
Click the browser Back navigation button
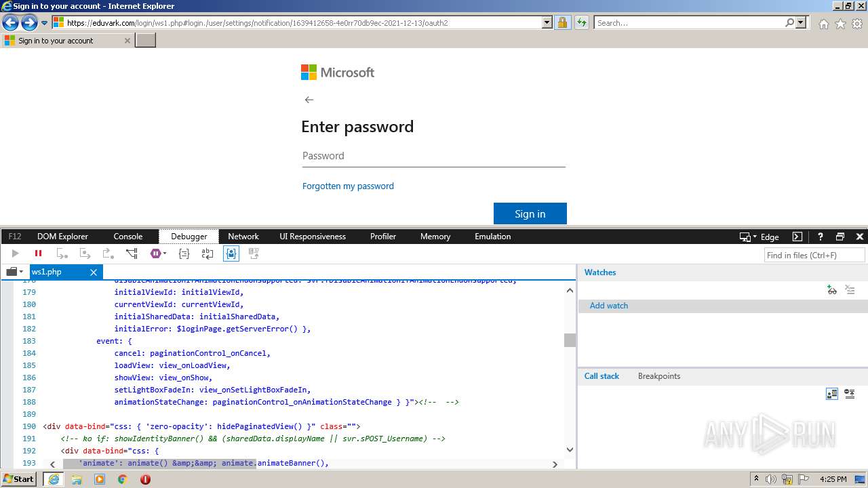(10, 22)
